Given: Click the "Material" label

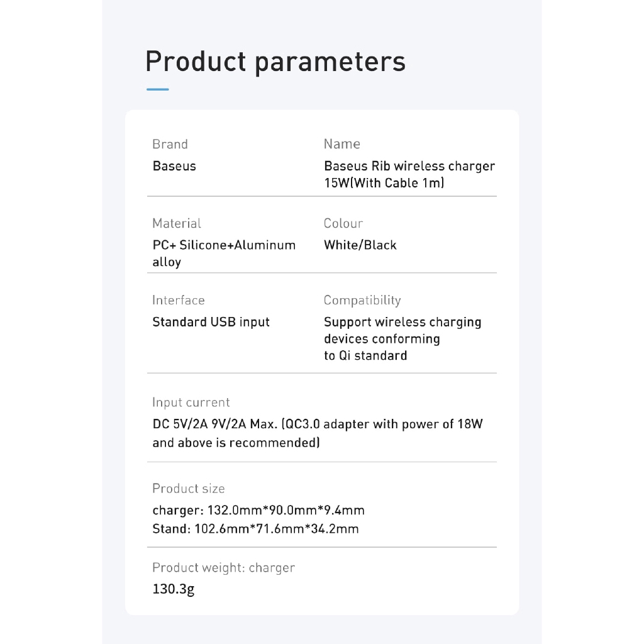Looking at the screenshot, I should (x=177, y=223).
